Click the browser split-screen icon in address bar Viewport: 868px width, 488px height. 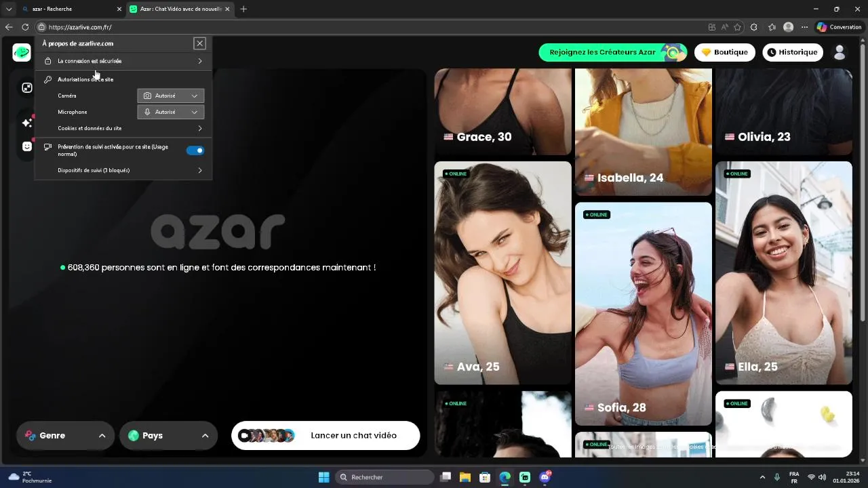(711, 27)
